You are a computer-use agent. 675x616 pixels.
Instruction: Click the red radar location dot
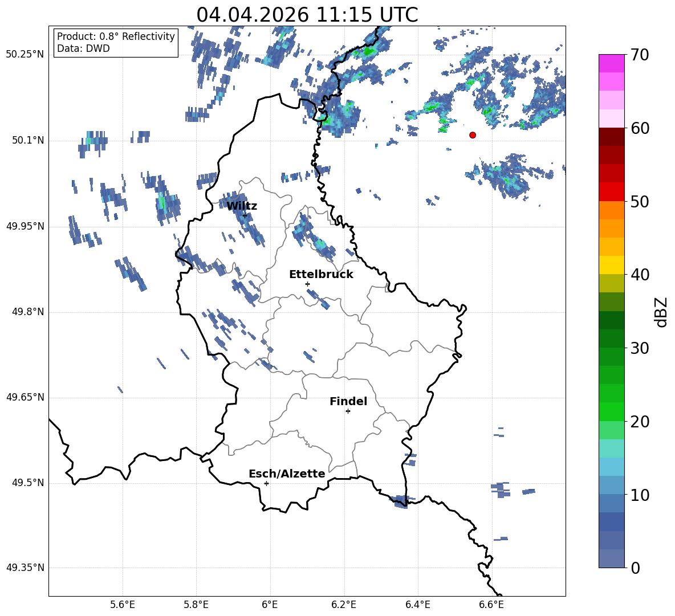[473, 135]
